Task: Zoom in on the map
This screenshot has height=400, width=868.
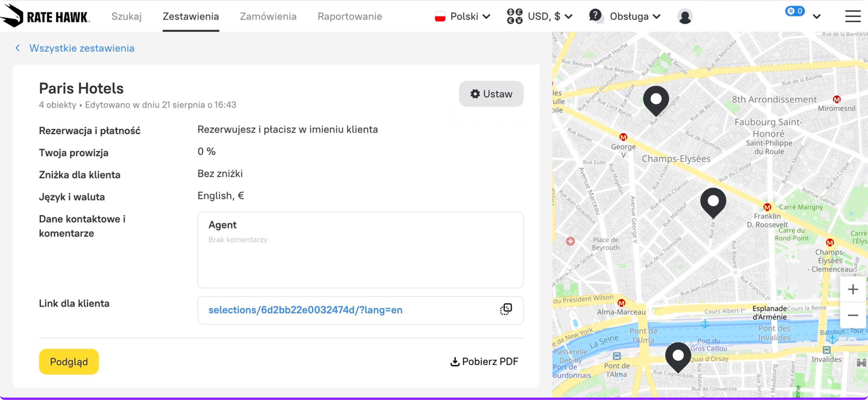Action: click(852, 289)
